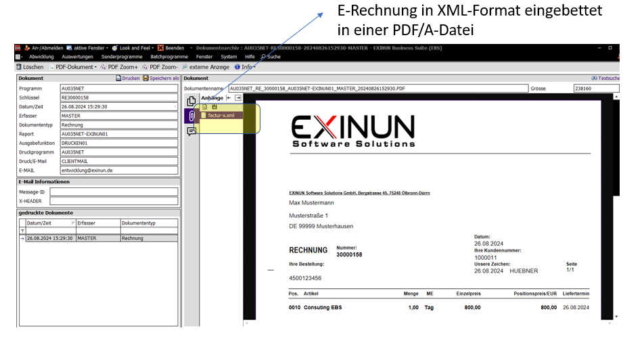Zoom in with PDF Zoom+
Viewport: 644px width, 343px height.
click(x=119, y=67)
